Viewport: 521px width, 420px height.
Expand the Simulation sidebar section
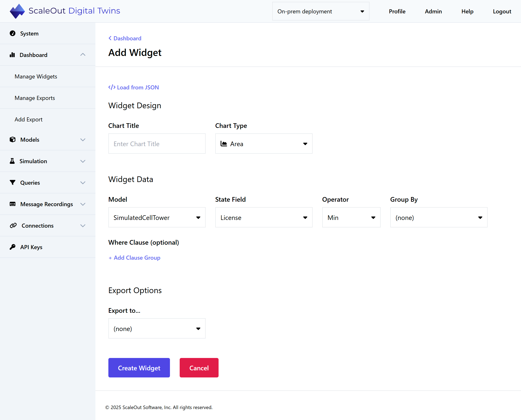point(83,161)
